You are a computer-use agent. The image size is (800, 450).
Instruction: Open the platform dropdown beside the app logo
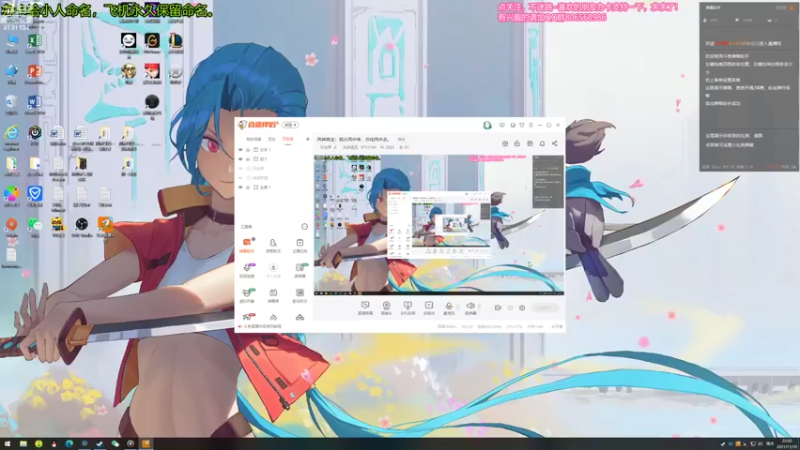click(291, 125)
